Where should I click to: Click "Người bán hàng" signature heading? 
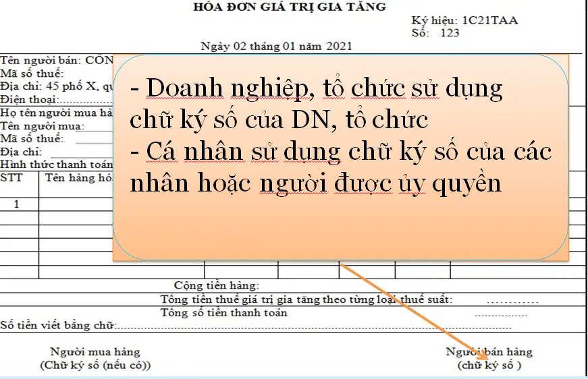pyautogui.click(x=489, y=352)
